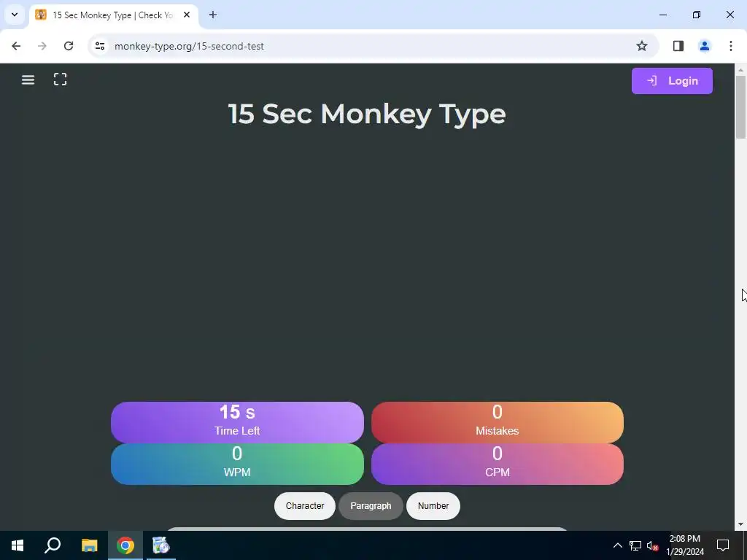Click the Time Left counter card
The height and width of the screenshot is (560, 747).
tap(237, 422)
